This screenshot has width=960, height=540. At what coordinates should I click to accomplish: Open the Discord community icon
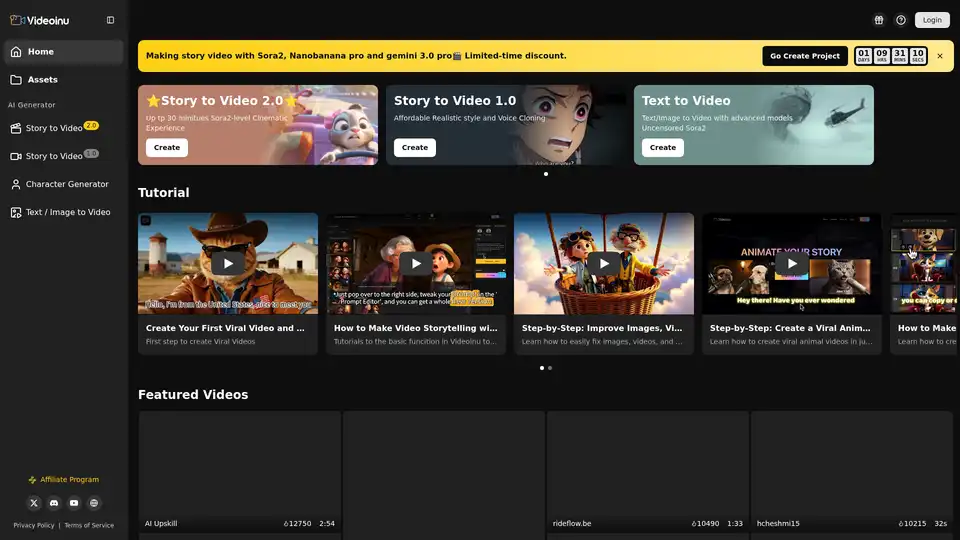pos(54,503)
